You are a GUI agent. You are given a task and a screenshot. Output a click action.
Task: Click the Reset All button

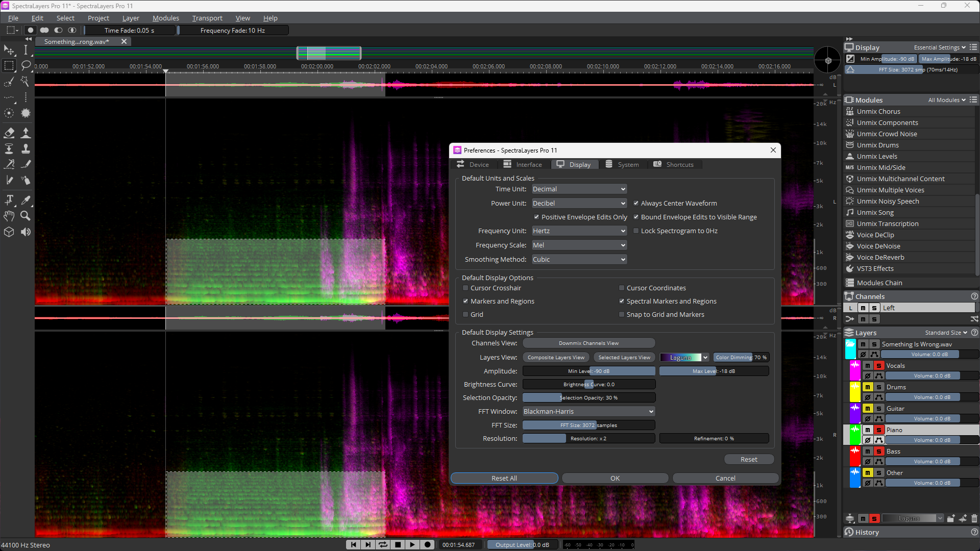(504, 478)
